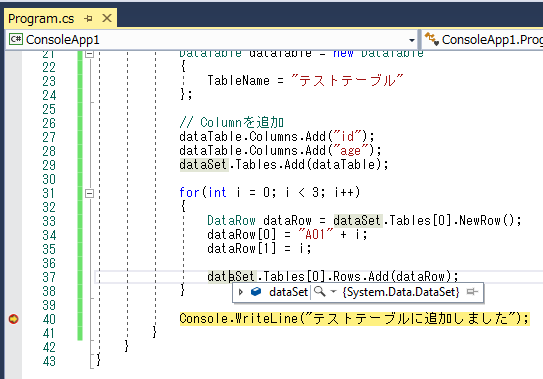Viewport: 543px width, 379px height.
Task: Open the dataSet visualizer magnifier
Action: 320,292
